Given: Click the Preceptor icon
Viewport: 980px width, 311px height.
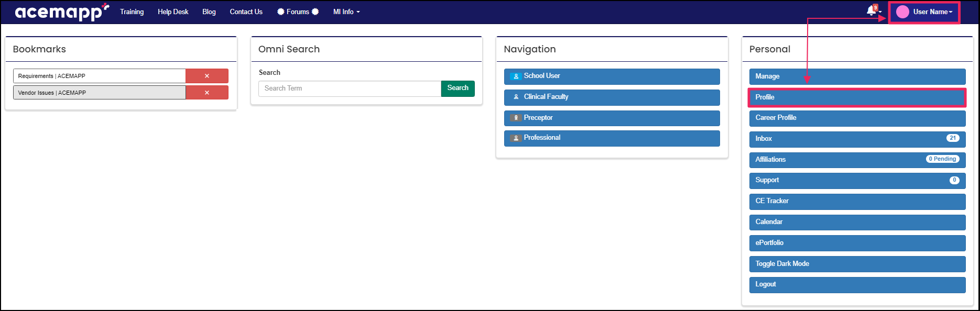Looking at the screenshot, I should point(516,118).
